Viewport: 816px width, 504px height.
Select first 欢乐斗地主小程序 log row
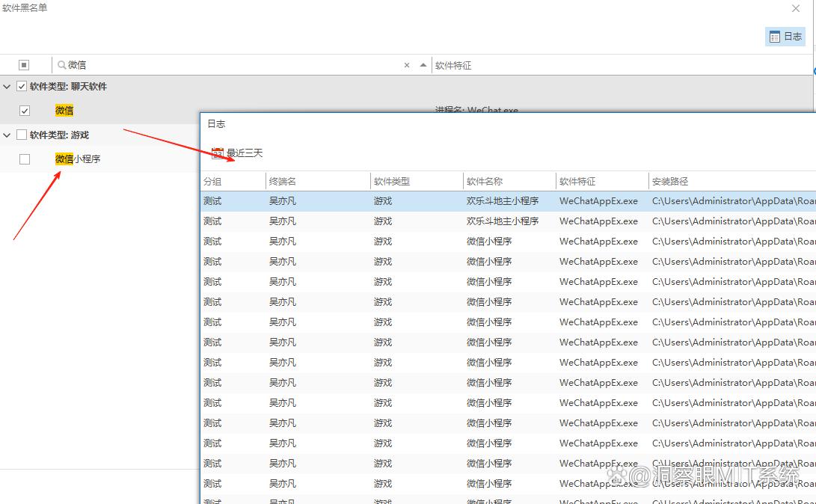pos(502,201)
